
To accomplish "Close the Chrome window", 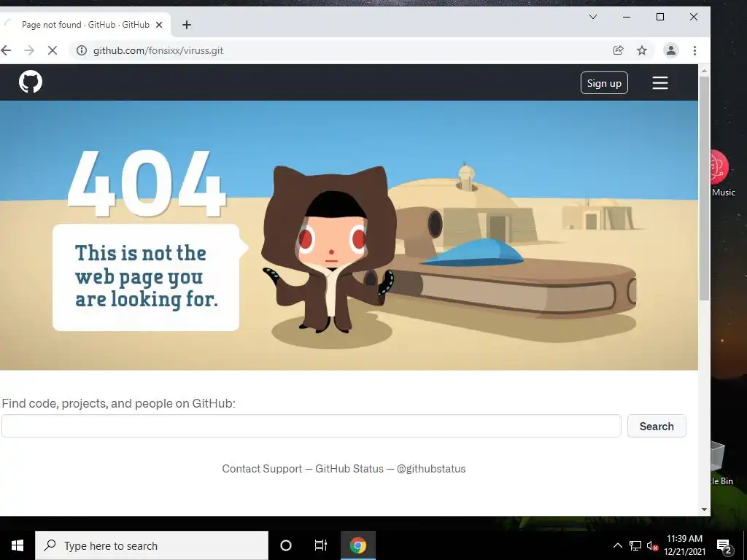I will pyautogui.click(x=694, y=17).
